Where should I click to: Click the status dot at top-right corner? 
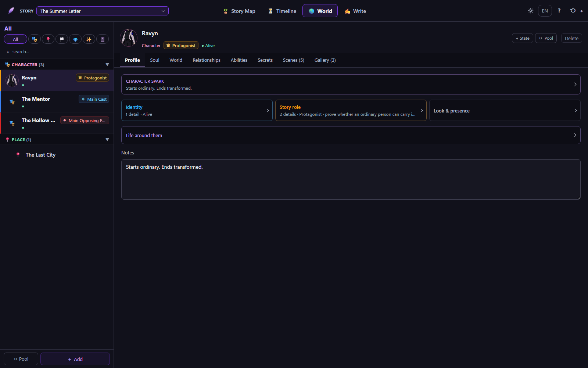click(581, 11)
